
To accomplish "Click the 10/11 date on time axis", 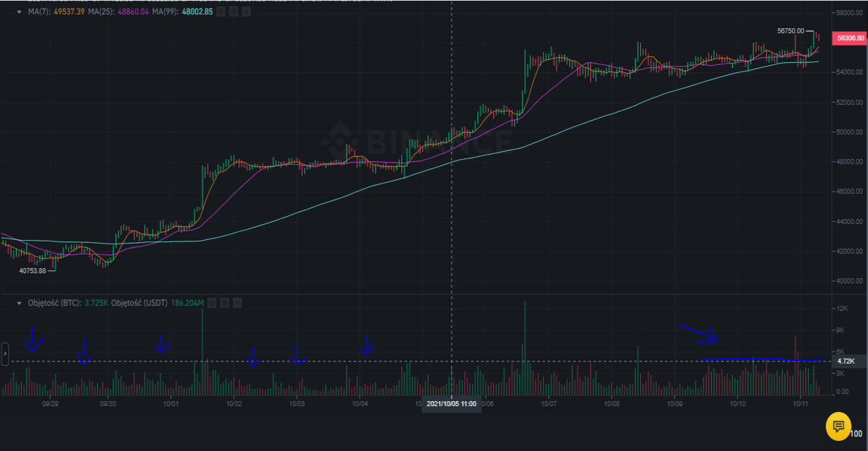I will click(800, 405).
